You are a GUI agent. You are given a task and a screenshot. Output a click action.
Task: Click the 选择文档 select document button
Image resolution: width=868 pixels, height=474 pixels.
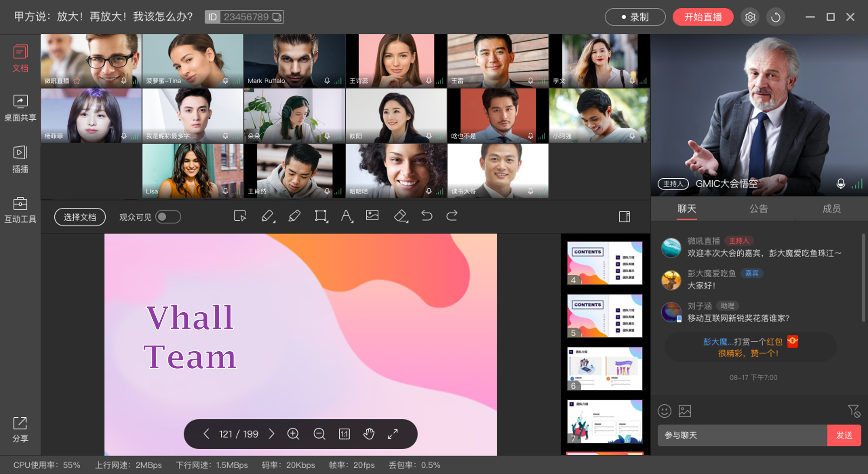point(80,217)
